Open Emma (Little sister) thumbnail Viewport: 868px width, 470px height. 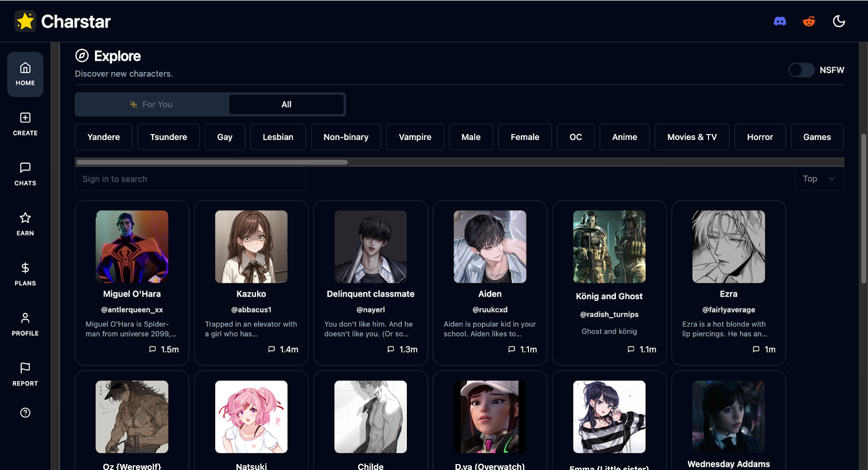pos(609,417)
